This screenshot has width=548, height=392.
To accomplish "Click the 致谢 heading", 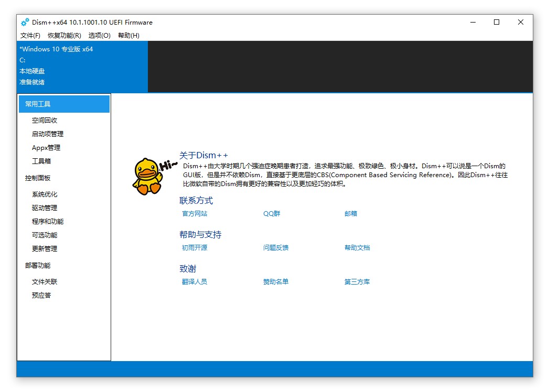I will [188, 269].
